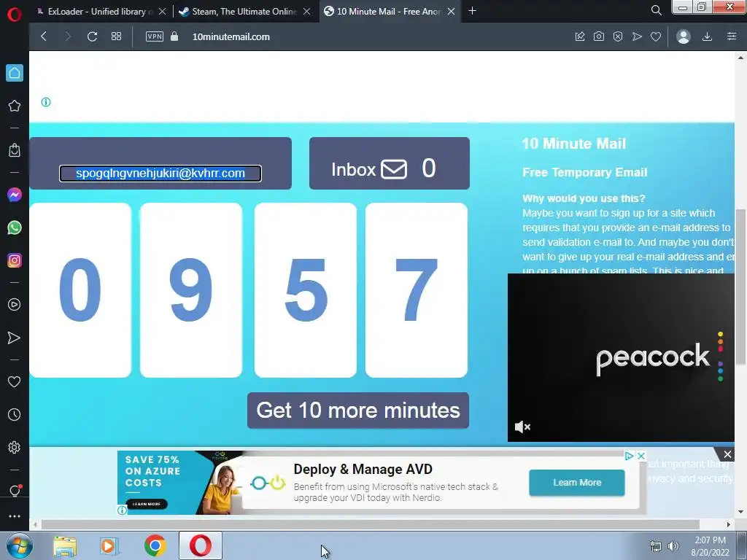Open WhatsApp in the sidebar

(x=15, y=227)
